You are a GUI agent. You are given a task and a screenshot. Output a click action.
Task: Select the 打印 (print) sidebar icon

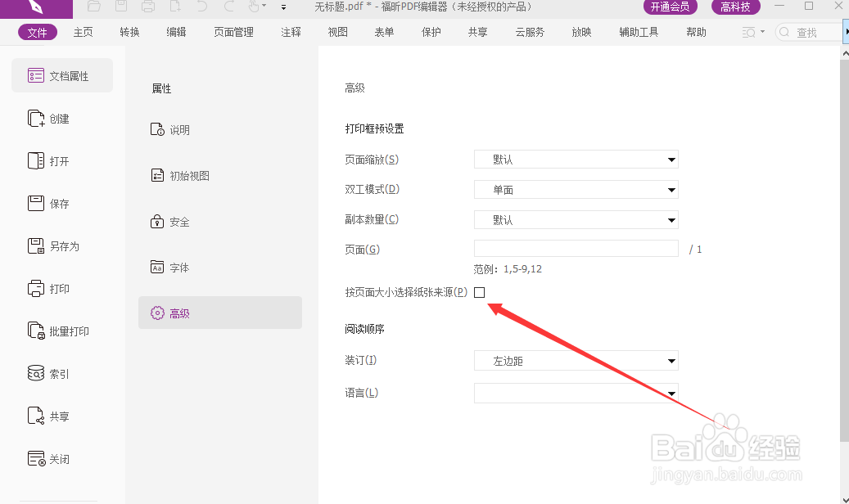(x=47, y=288)
